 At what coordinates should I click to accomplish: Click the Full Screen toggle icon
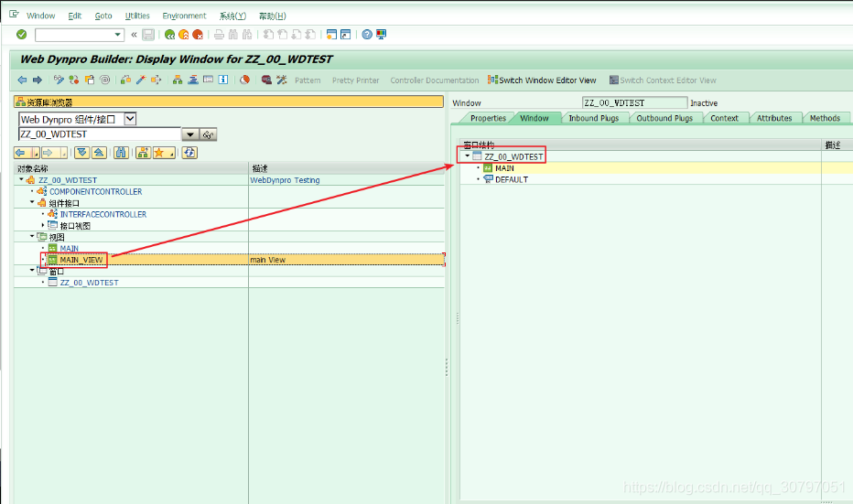click(208, 80)
